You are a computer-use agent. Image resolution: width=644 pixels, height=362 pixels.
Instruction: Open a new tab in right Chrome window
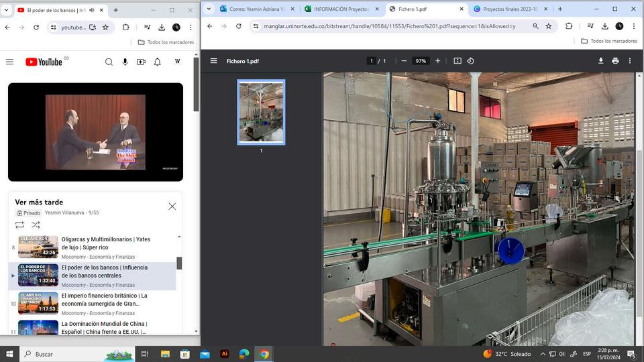coord(559,9)
